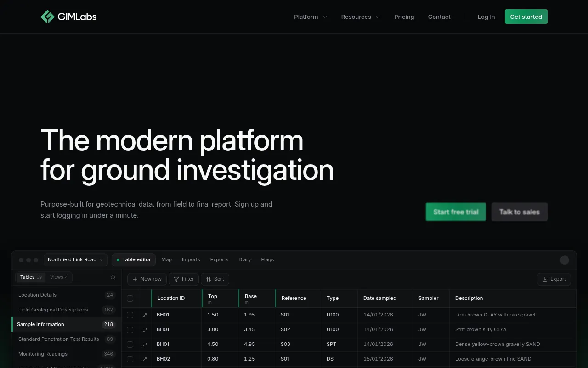Open the Pricing page link
This screenshot has height=368, width=588.
point(404,17)
